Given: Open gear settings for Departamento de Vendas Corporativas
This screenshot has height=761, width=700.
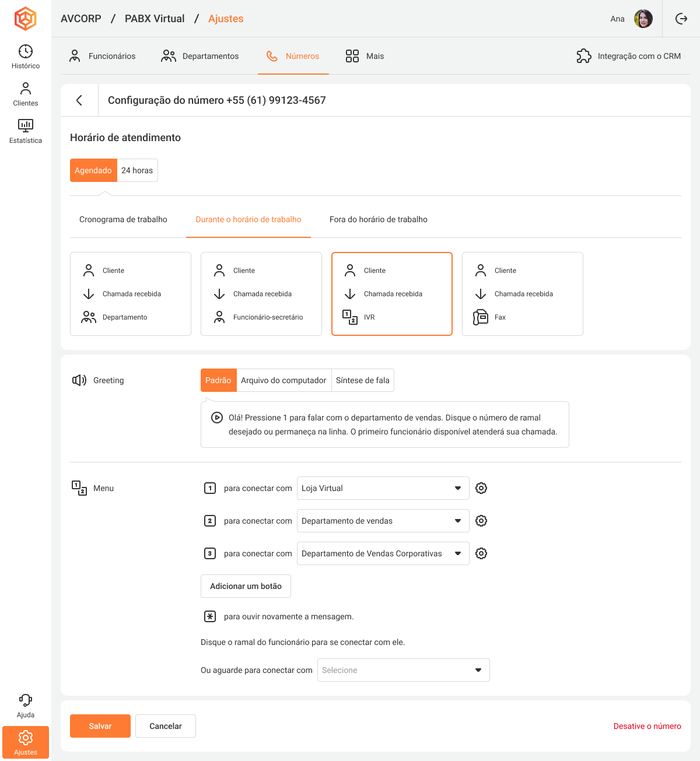Looking at the screenshot, I should click(x=481, y=553).
